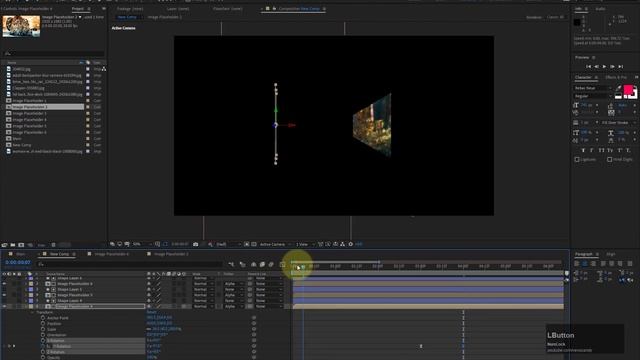Hide the Image Placeholder 5 layer
Image resolution: width=640 pixels, height=360 pixels.
click(x=4, y=295)
